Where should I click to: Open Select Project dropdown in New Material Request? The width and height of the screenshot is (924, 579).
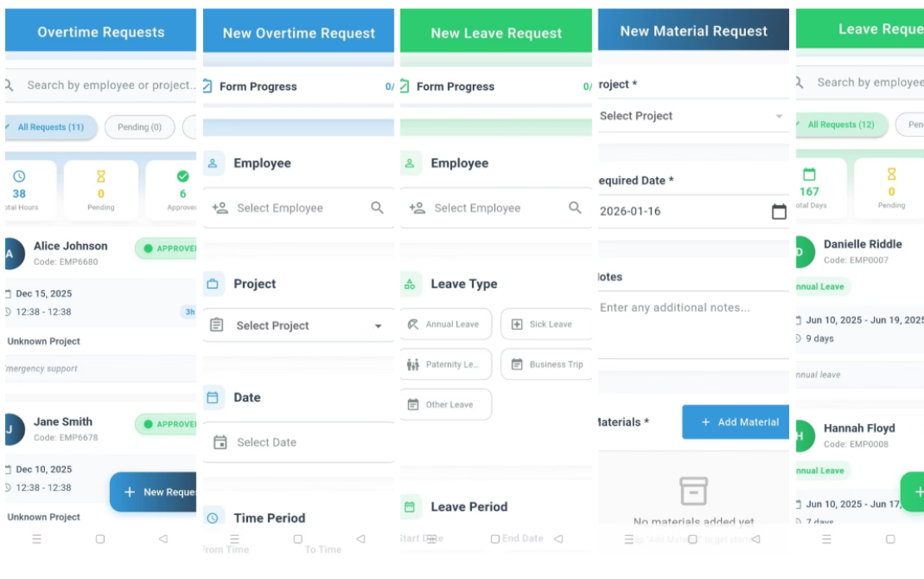pos(693,116)
